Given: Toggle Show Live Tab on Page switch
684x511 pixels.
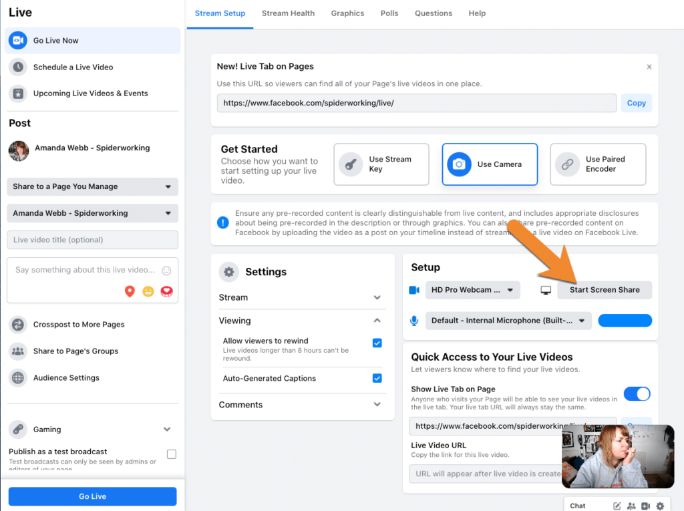Looking at the screenshot, I should pos(636,394).
